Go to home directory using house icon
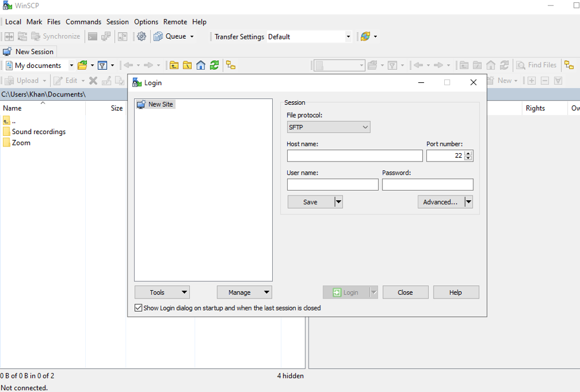This screenshot has width=580, height=392. pos(199,64)
